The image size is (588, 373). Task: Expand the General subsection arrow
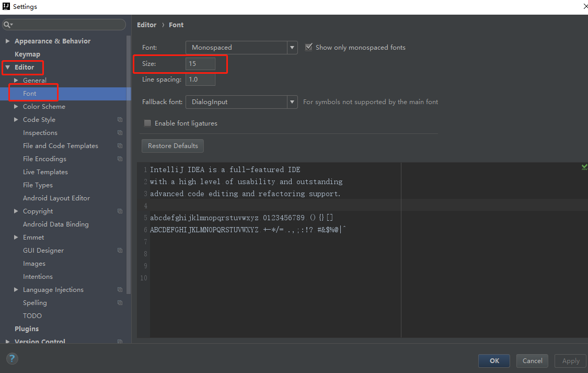(x=16, y=81)
